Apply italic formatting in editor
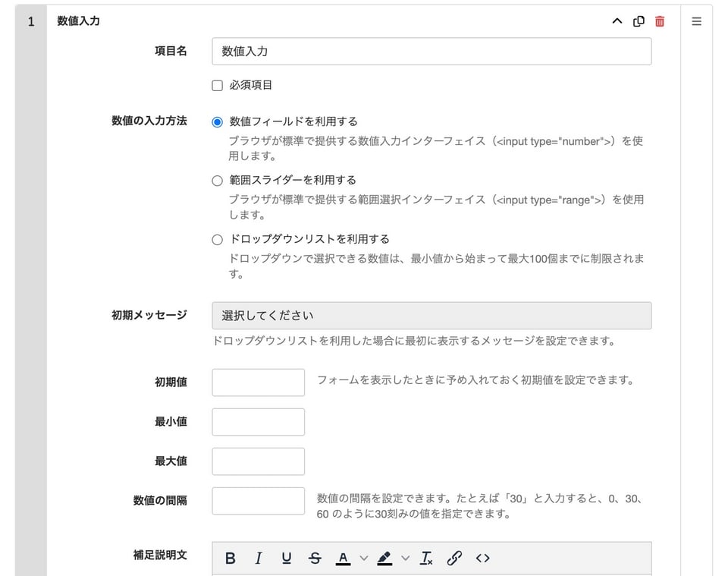 coord(258,559)
